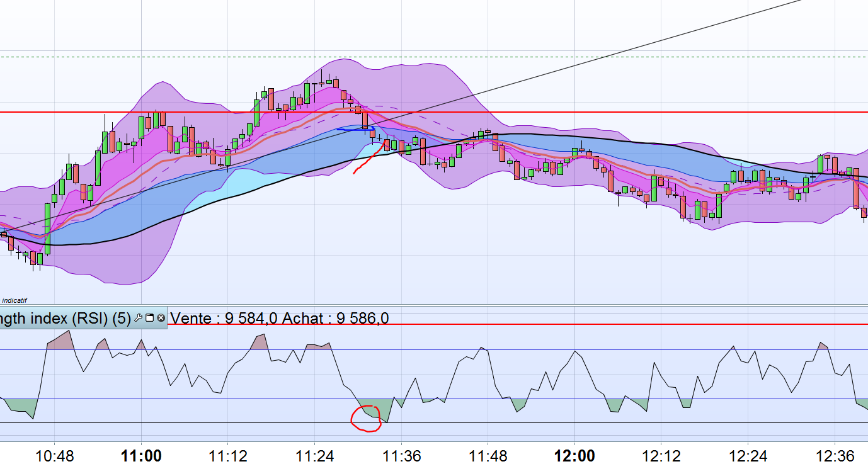This screenshot has width=868, height=464.
Task: Click the 11:36 time axis label
Action: 401,455
